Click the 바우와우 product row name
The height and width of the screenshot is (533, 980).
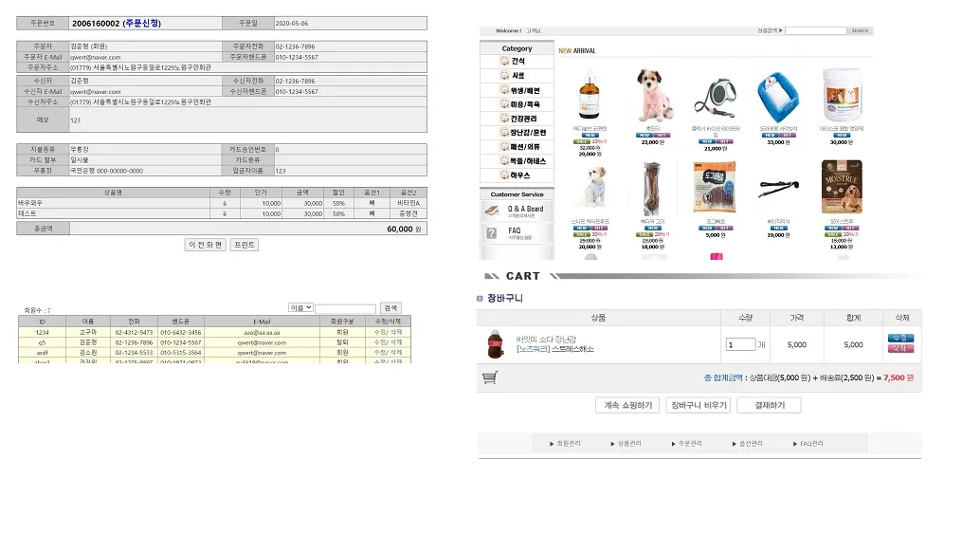point(30,203)
